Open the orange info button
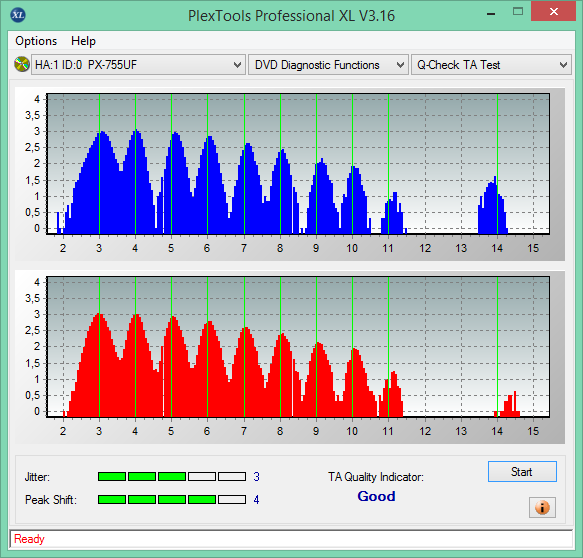583x558 pixels. (542, 507)
